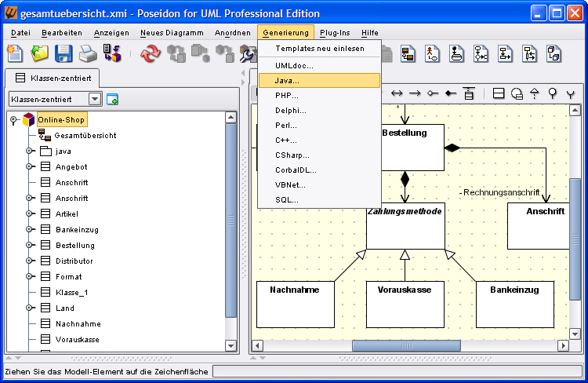Open the Neues Diagramm menu
Image resolution: width=588 pixels, height=383 pixels.
tap(172, 33)
